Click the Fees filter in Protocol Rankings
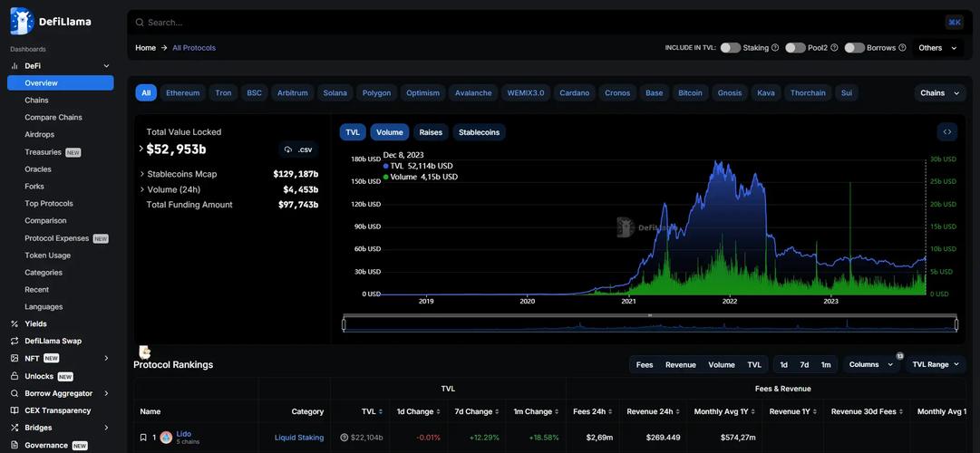The image size is (980, 453). click(645, 364)
